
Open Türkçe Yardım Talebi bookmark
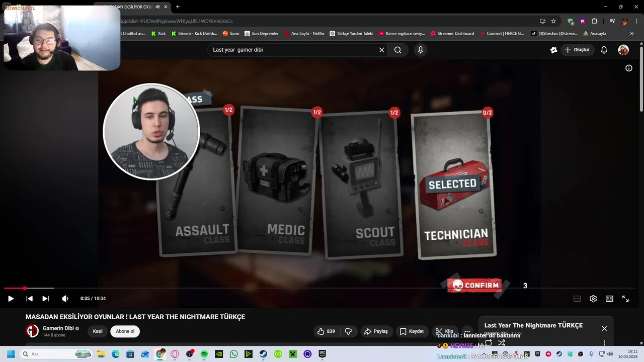tap(351, 34)
